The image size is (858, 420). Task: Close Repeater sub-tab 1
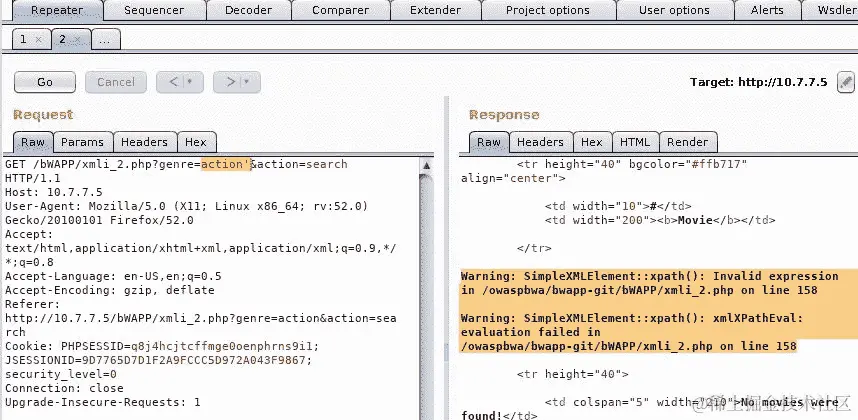[x=38, y=40]
